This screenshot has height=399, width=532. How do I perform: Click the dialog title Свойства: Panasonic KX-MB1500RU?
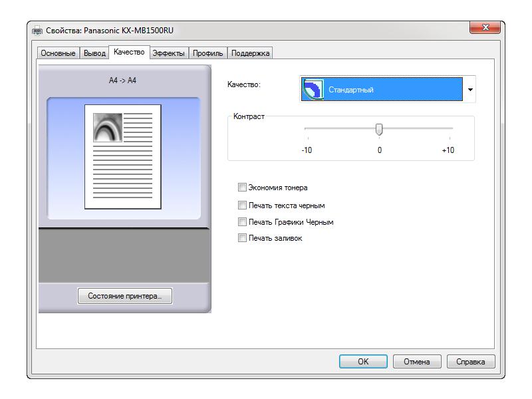click(x=110, y=31)
